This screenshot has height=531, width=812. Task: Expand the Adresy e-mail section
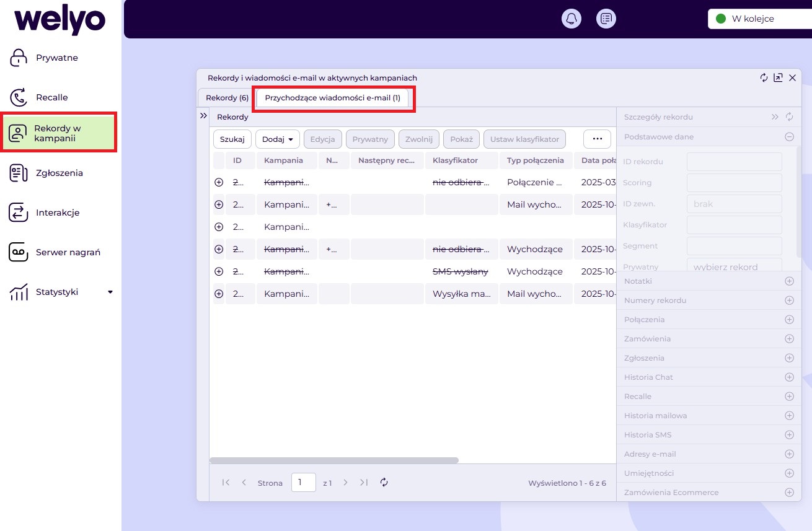789,454
